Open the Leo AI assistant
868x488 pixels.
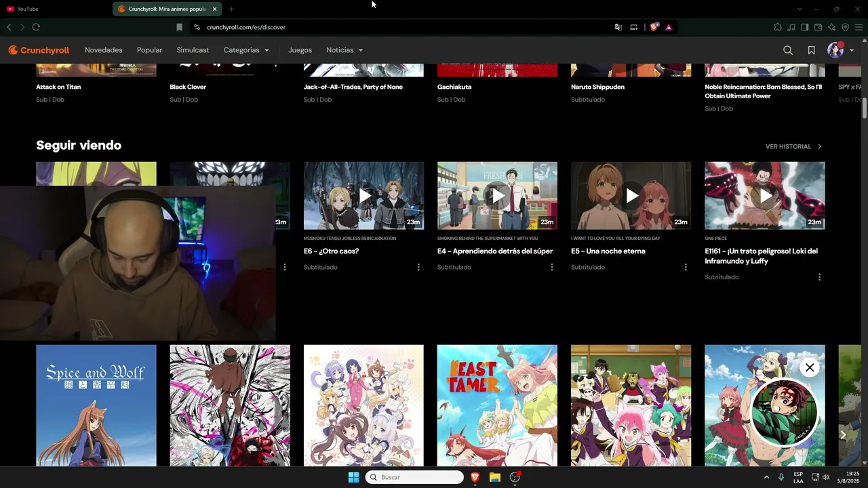click(831, 27)
